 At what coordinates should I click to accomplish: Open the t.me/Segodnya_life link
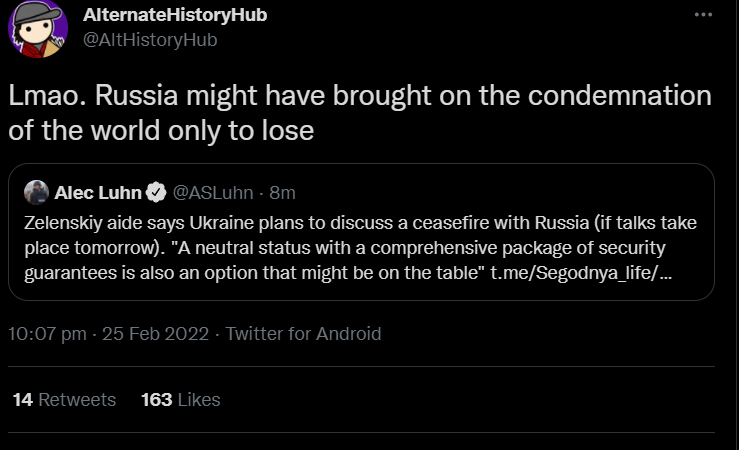tap(579, 271)
